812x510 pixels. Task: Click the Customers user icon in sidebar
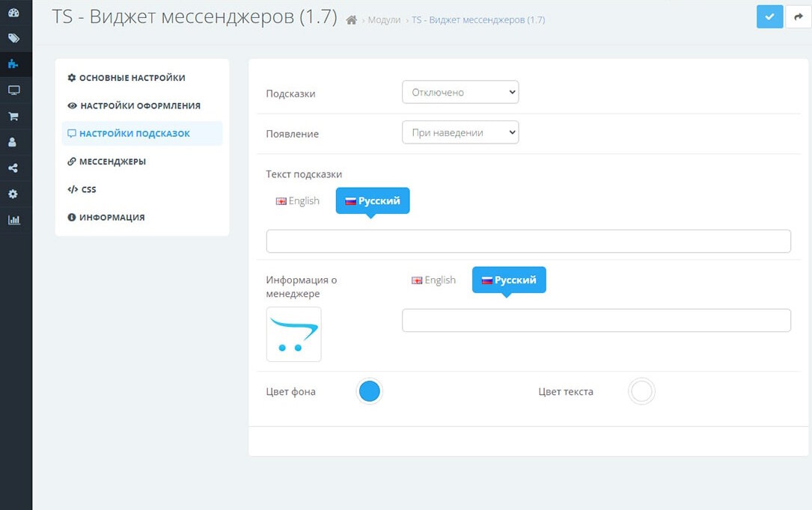[x=13, y=142]
